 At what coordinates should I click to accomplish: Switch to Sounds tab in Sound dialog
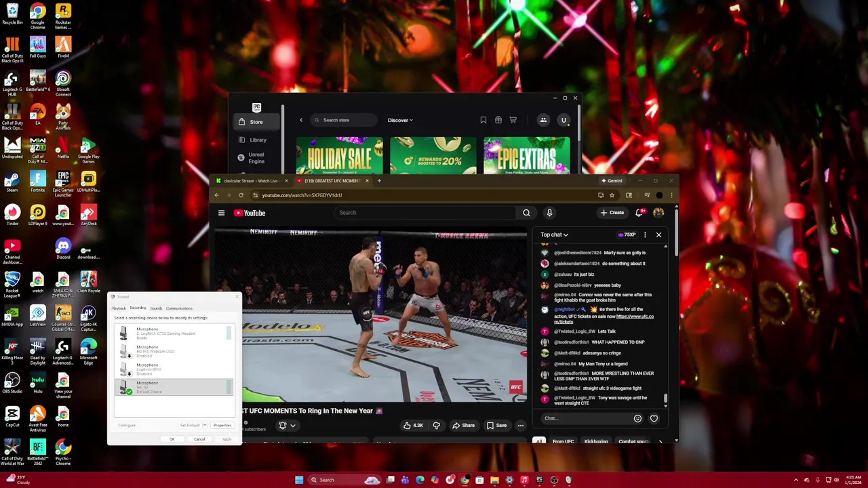156,308
